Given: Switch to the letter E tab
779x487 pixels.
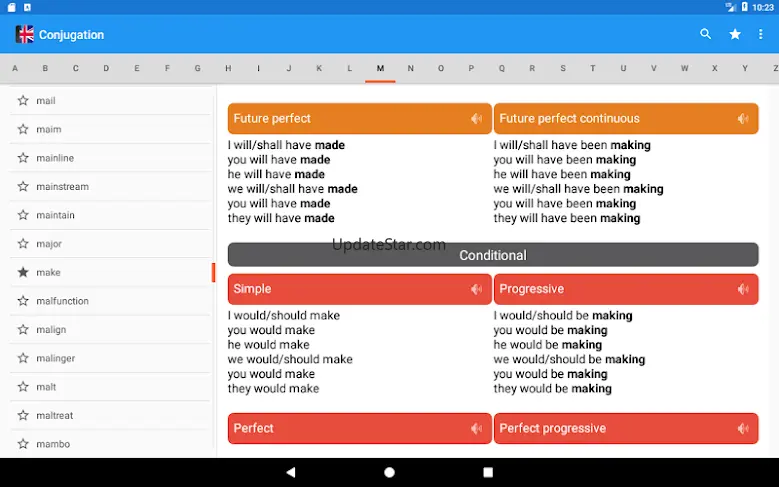Looking at the screenshot, I should pos(137,68).
